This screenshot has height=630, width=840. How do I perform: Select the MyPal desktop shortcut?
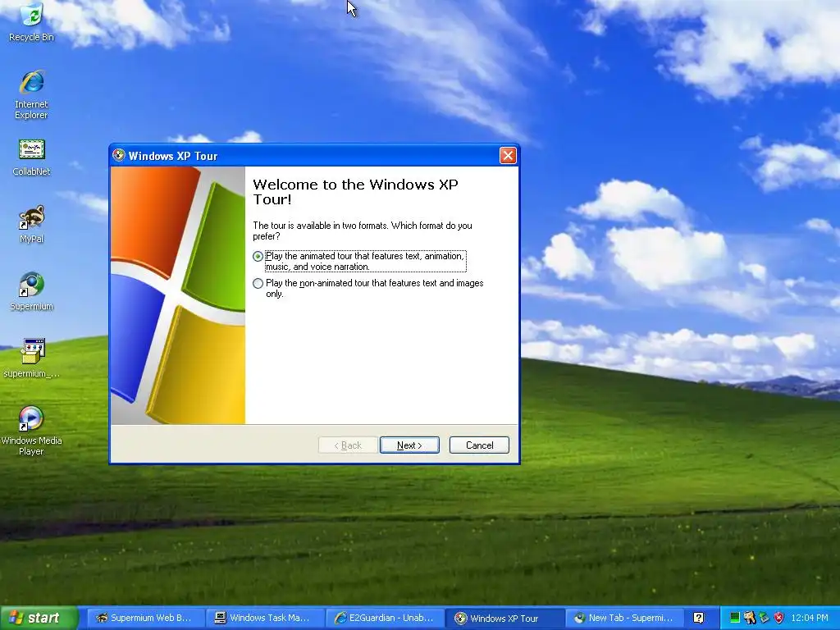tap(32, 225)
